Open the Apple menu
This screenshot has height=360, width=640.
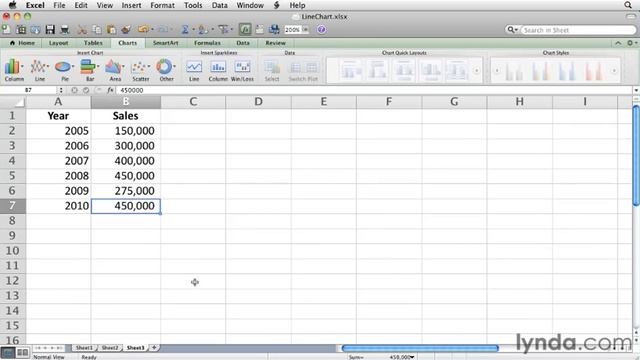click(13, 5)
